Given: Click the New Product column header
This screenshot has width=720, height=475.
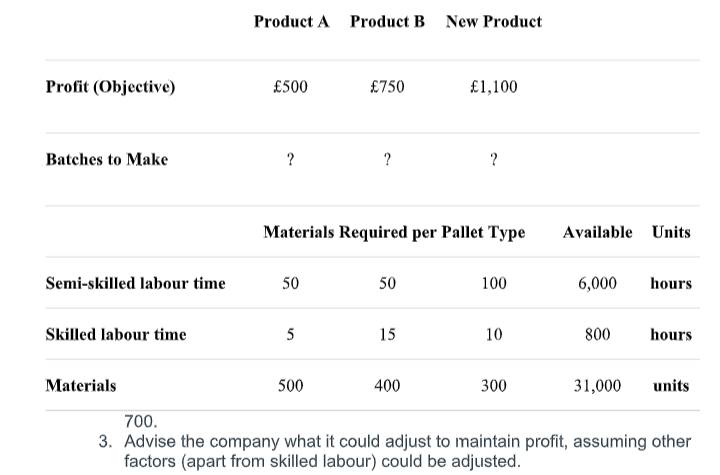Looking at the screenshot, I should pos(494,22).
